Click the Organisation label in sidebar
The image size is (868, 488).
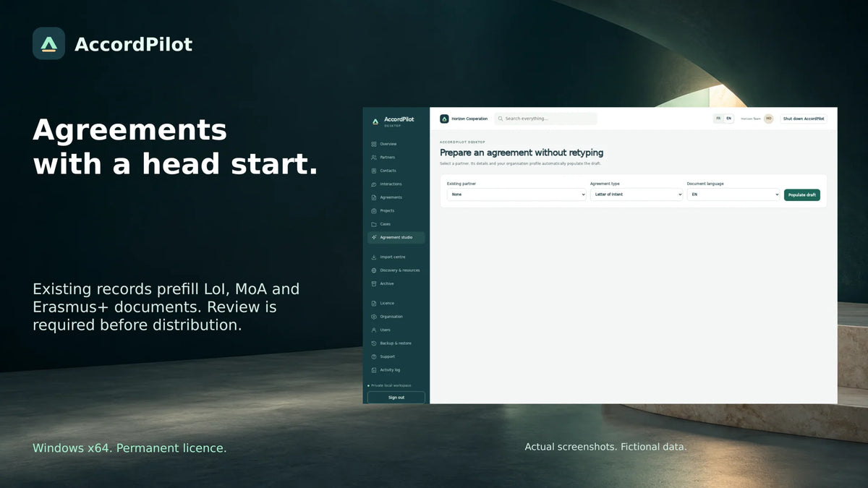point(392,317)
